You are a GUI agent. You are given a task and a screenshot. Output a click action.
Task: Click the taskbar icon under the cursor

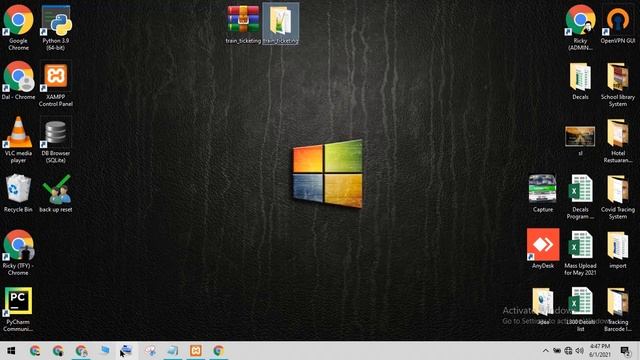[x=127, y=351]
